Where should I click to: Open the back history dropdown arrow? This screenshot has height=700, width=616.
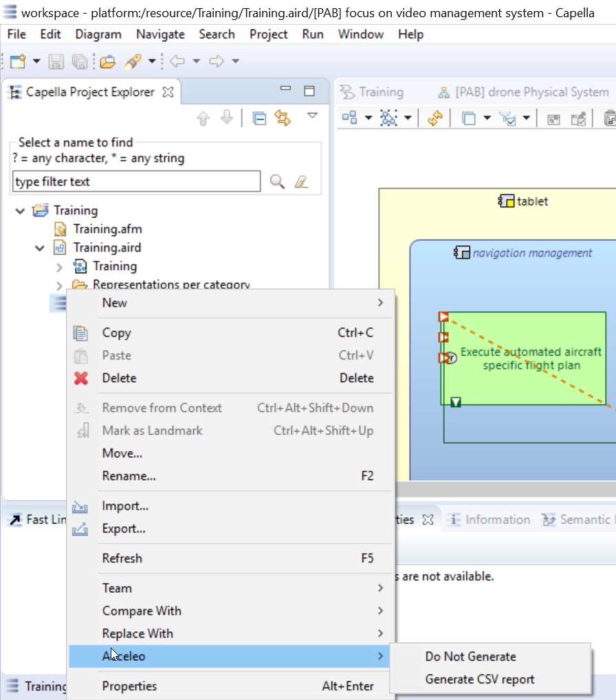pyautogui.click(x=196, y=61)
